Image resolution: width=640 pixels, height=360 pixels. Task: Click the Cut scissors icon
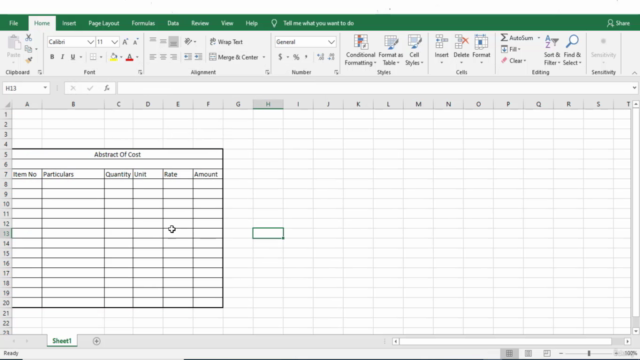click(29, 38)
